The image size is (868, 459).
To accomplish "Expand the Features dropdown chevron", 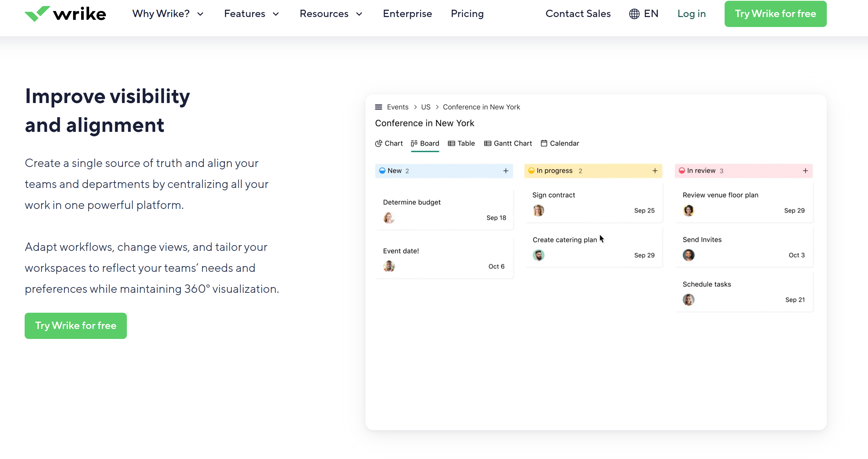I will coord(276,14).
